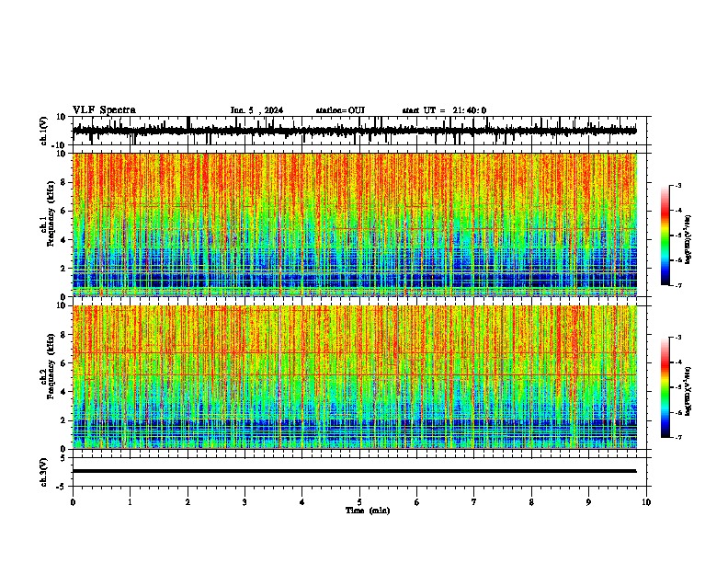Click the "-5" tick on ch.2 colorbar
The width and height of the screenshot is (728, 563).
pyautogui.click(x=678, y=387)
